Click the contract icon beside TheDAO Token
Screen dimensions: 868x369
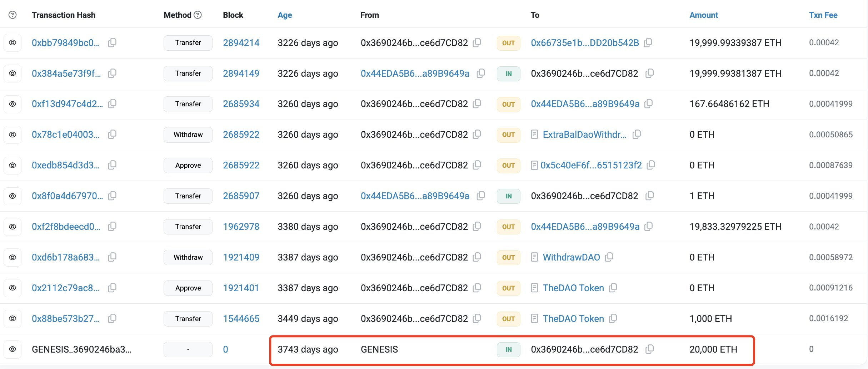point(535,288)
